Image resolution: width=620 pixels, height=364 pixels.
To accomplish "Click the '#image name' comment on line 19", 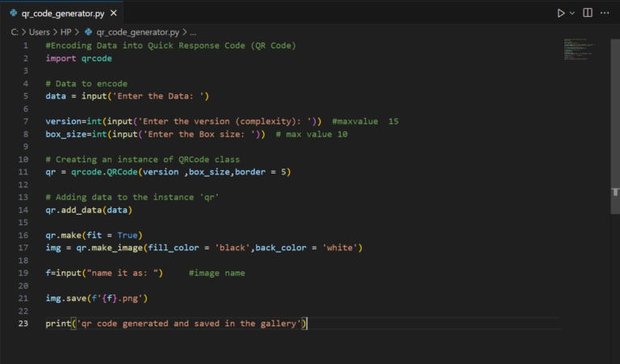I will point(216,273).
